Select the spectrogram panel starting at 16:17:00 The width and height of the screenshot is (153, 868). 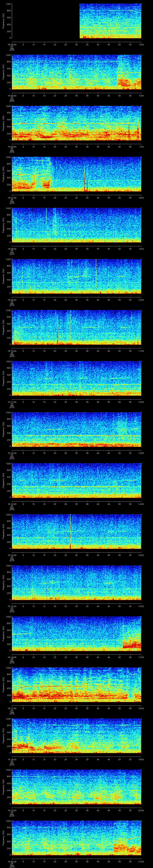pos(77,685)
